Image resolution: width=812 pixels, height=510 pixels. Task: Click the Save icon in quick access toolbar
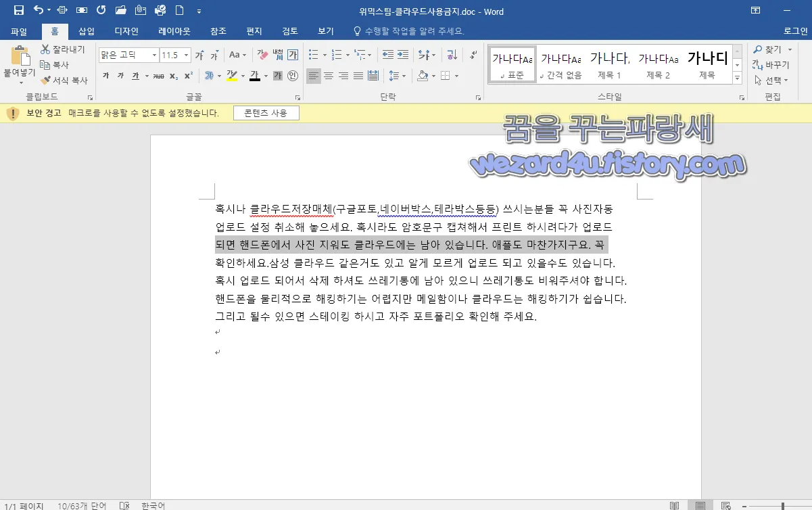pyautogui.click(x=19, y=10)
